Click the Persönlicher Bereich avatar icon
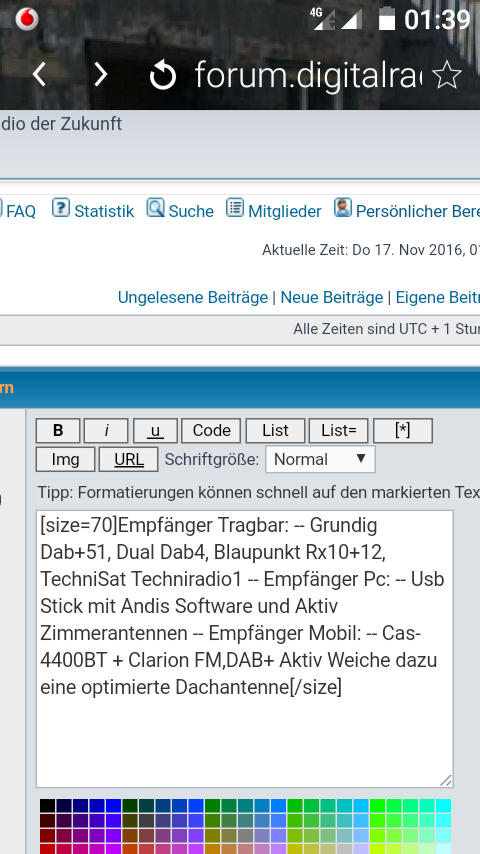Image resolution: width=480 pixels, height=854 pixels. point(343,208)
